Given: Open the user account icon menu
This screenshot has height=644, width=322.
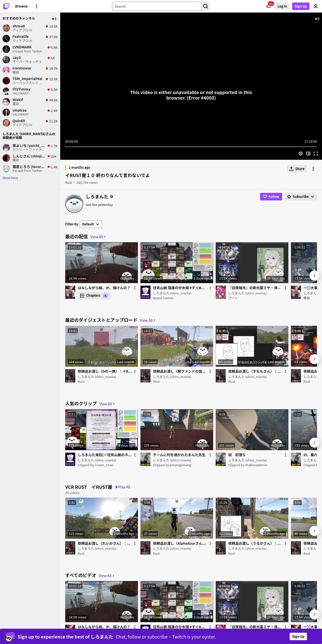Looking at the screenshot, I should tap(316, 6).
